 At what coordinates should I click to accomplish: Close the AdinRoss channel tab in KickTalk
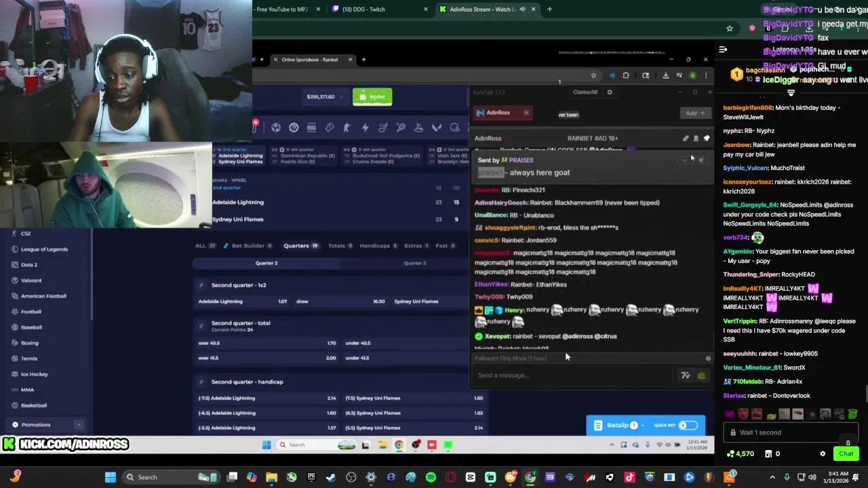coord(526,113)
